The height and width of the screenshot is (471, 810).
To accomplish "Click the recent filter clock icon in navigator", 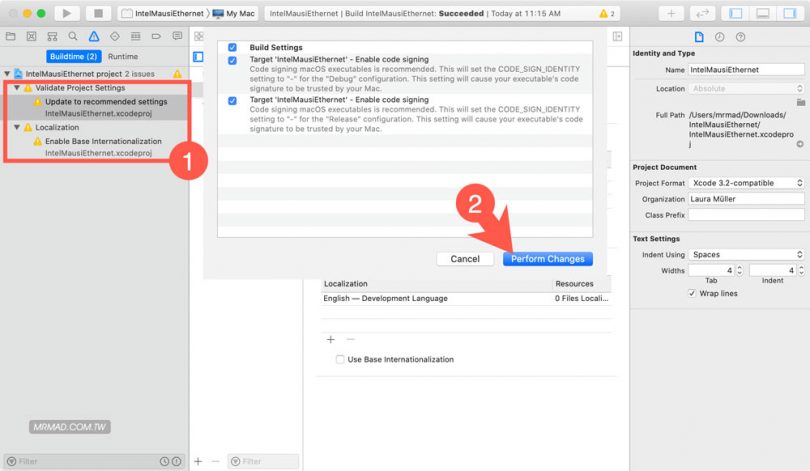I will 164,461.
